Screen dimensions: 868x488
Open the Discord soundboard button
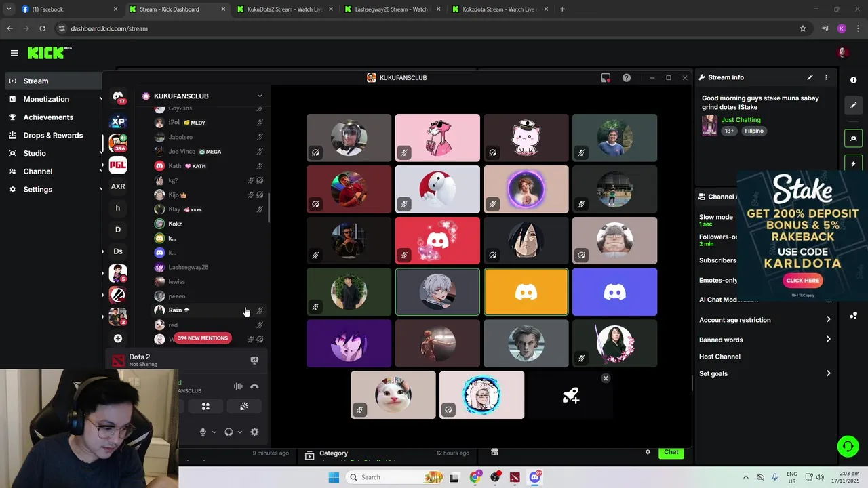(x=244, y=406)
